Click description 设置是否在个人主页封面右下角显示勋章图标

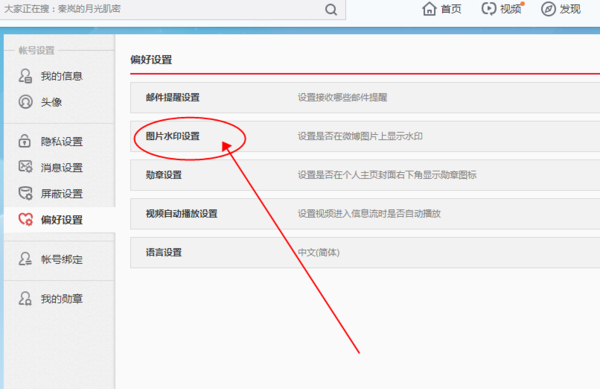tap(387, 175)
